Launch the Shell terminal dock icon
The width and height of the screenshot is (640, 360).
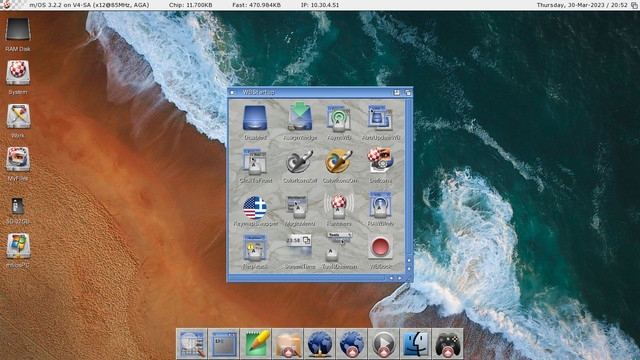tap(224, 344)
